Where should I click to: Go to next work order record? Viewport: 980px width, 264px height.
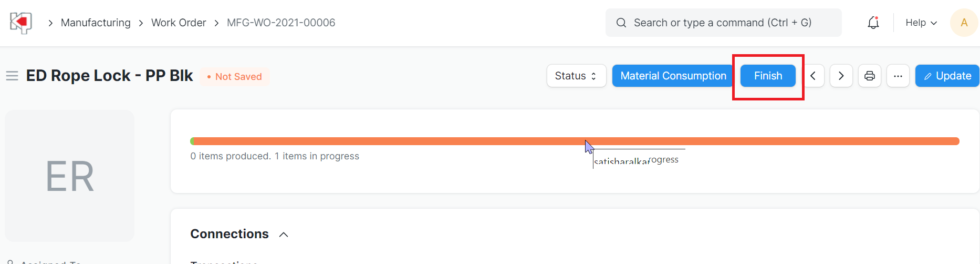tap(841, 76)
